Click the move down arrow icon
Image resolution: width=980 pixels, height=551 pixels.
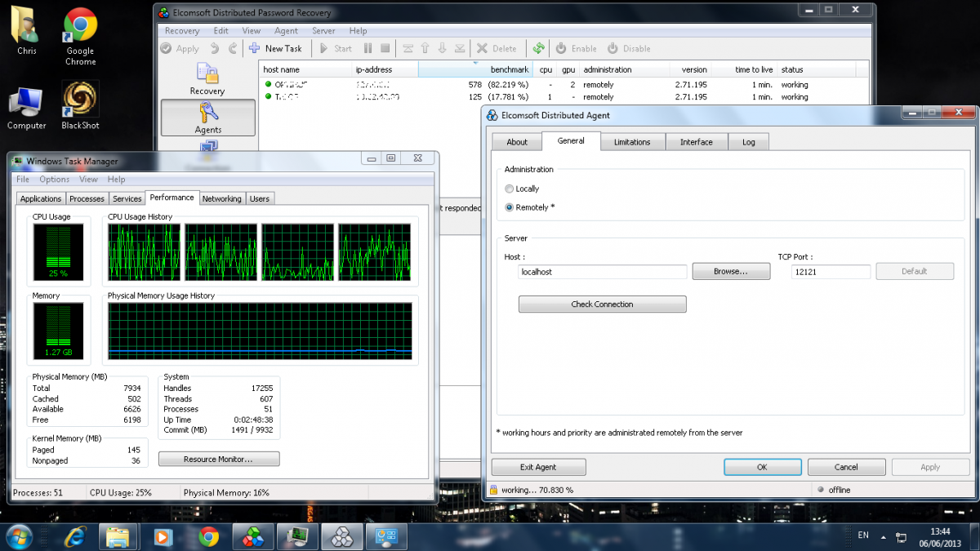pos(442,48)
